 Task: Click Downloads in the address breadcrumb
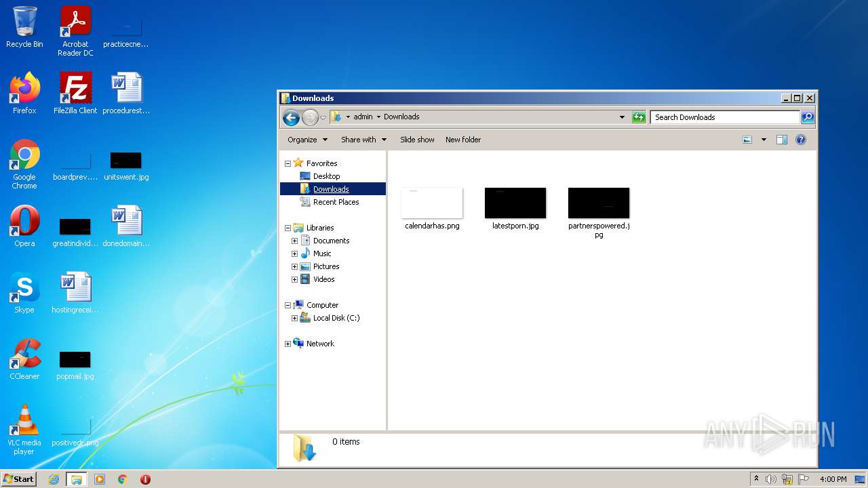tap(401, 117)
